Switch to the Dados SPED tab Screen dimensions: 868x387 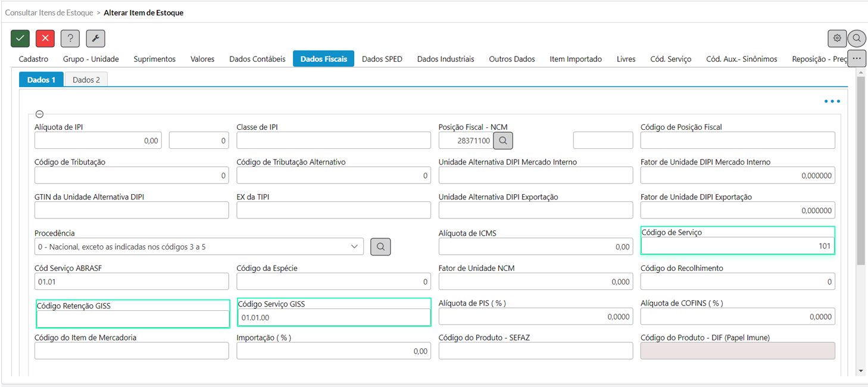click(382, 59)
